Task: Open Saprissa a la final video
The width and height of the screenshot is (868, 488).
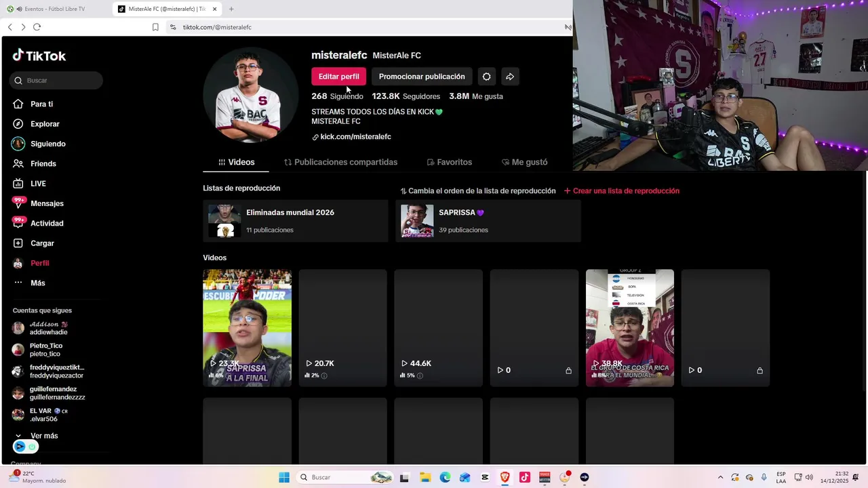Action: 247,328
